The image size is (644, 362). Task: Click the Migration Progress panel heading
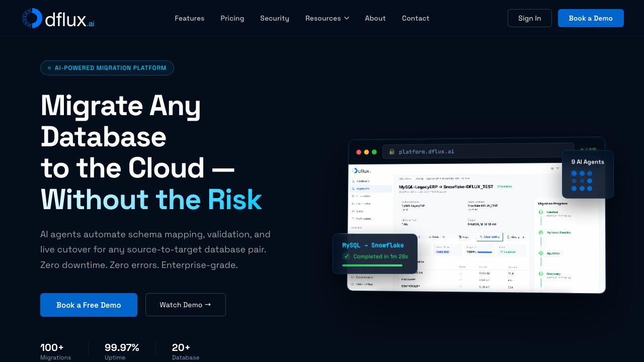[x=552, y=204]
